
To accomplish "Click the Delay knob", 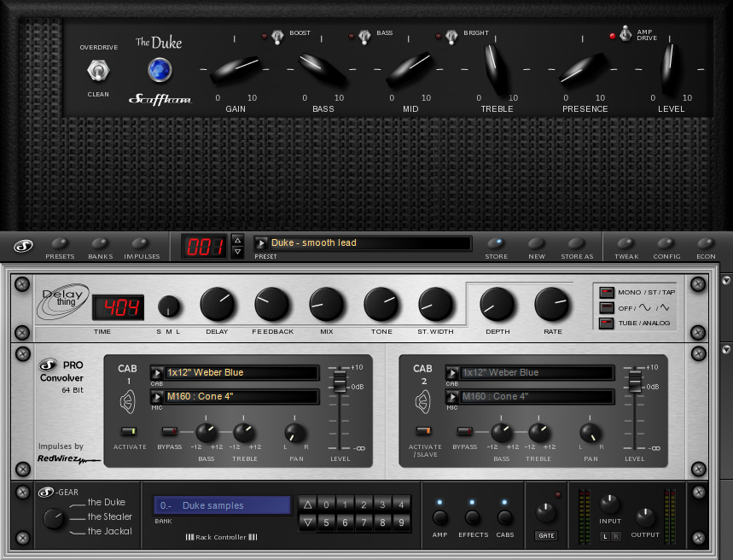I will point(218,305).
